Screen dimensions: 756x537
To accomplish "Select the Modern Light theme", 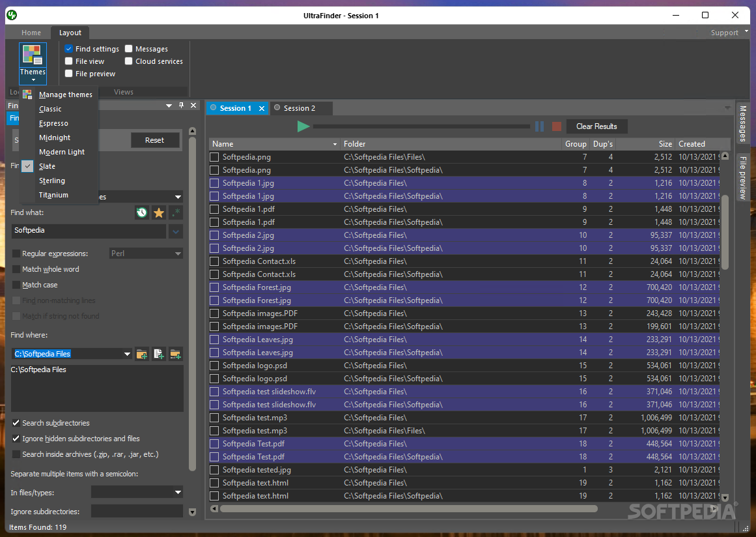I will click(62, 152).
